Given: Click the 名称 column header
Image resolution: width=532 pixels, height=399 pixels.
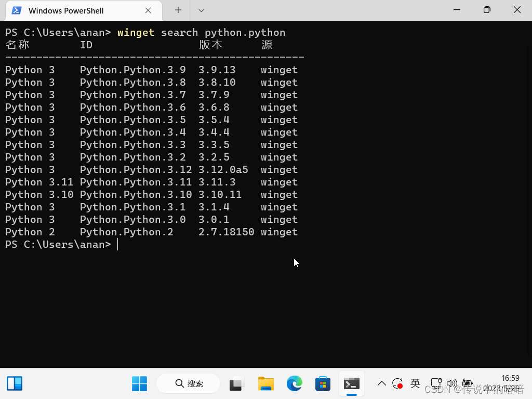Looking at the screenshot, I should point(17,45).
